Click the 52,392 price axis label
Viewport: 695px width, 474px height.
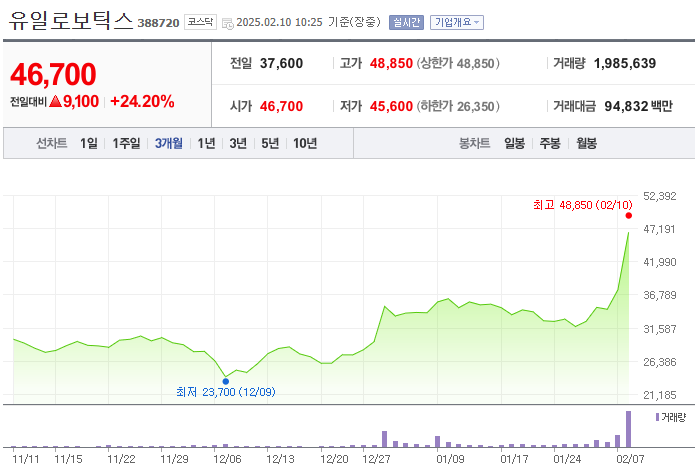660,196
